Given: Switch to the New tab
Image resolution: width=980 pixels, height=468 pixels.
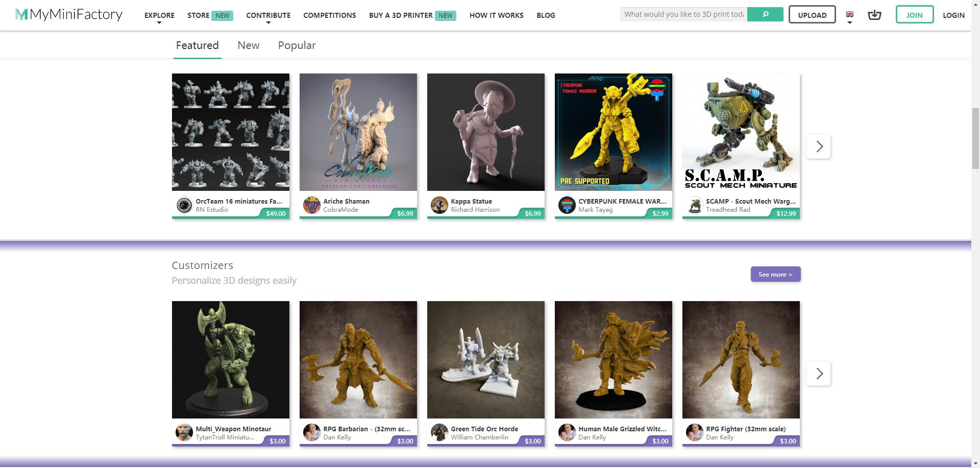Looking at the screenshot, I should [249, 45].
